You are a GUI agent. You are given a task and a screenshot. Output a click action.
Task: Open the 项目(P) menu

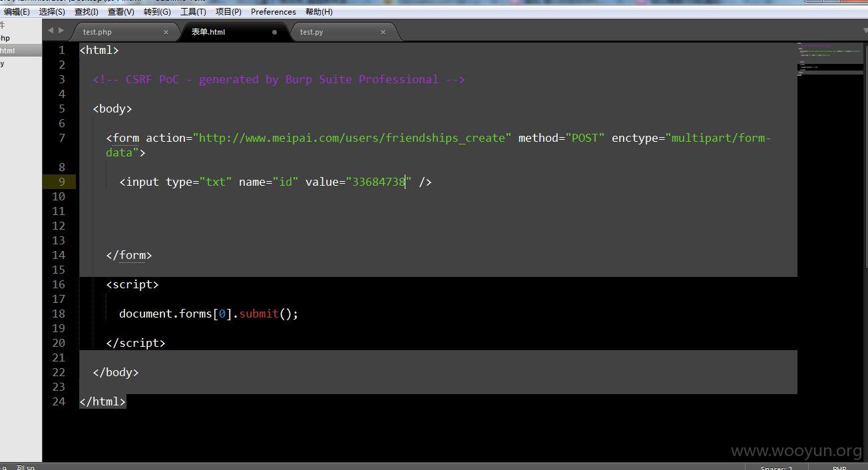(x=228, y=12)
